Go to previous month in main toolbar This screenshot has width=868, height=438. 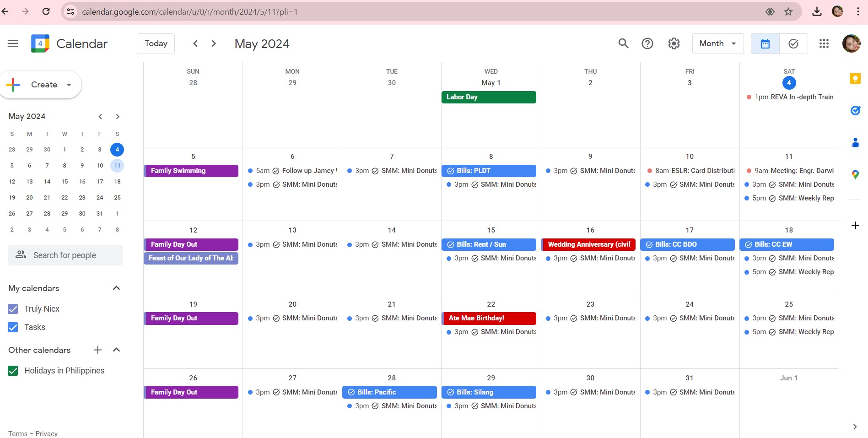tap(195, 43)
